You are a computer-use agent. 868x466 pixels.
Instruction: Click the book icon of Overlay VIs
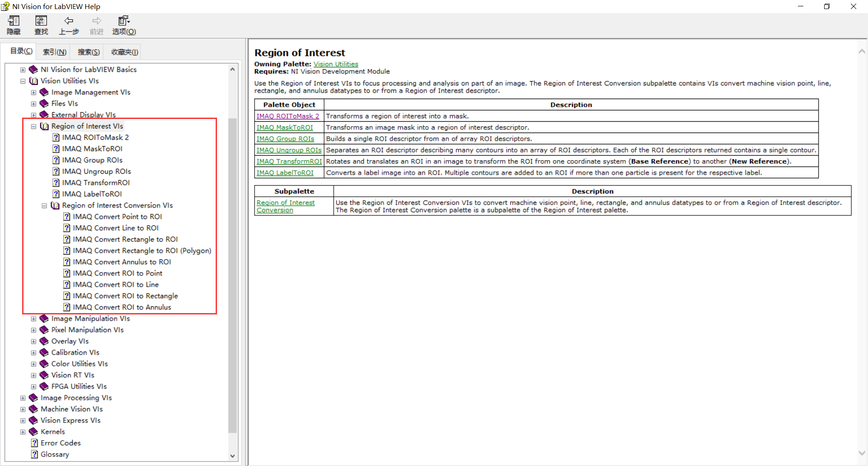pyautogui.click(x=44, y=341)
